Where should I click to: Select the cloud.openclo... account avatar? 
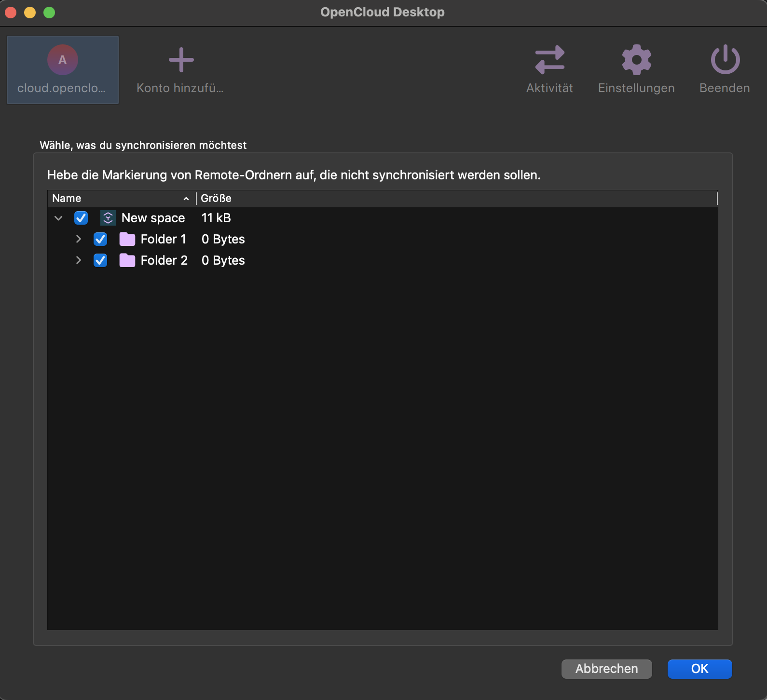(63, 60)
